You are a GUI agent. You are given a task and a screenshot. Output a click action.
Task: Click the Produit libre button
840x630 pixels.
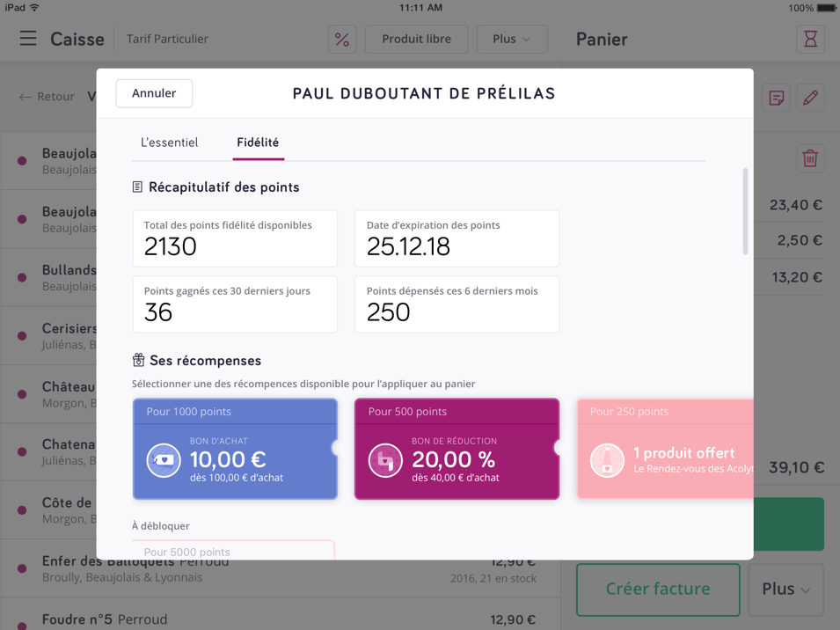coord(416,40)
